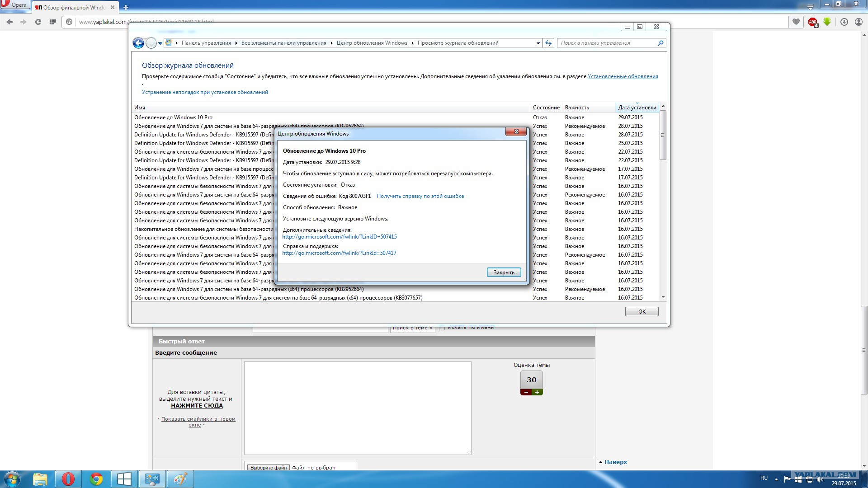Click the "Закрыть" button in the dialog
Image resolution: width=868 pixels, height=488 pixels.
[x=504, y=272]
